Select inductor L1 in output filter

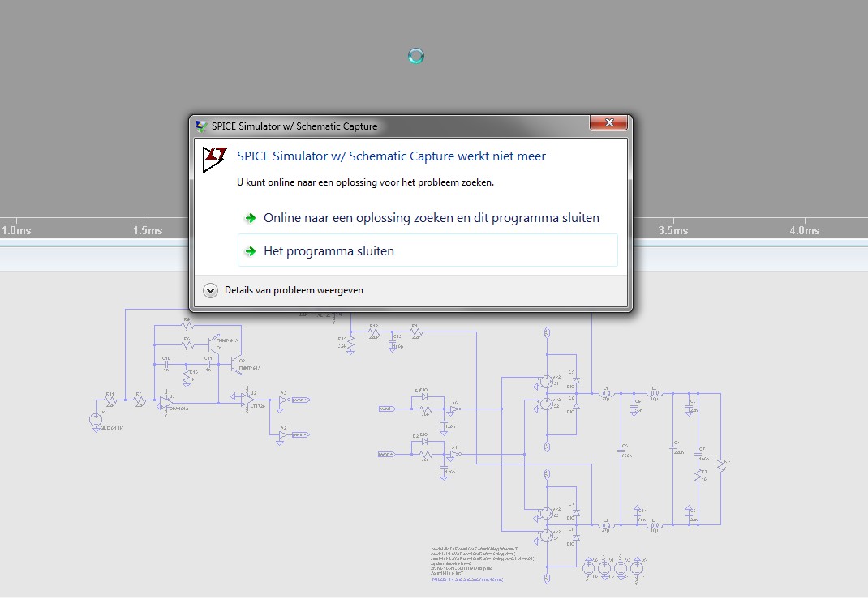[606, 393]
